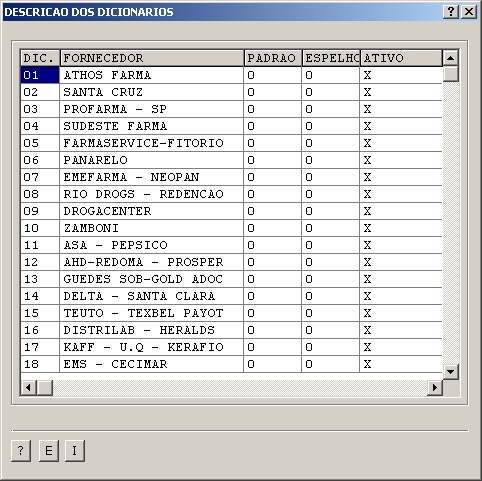This screenshot has height=481, width=482.
Task: Click ATIVO X in ATHOS FARMA row
Action: (x=401, y=75)
